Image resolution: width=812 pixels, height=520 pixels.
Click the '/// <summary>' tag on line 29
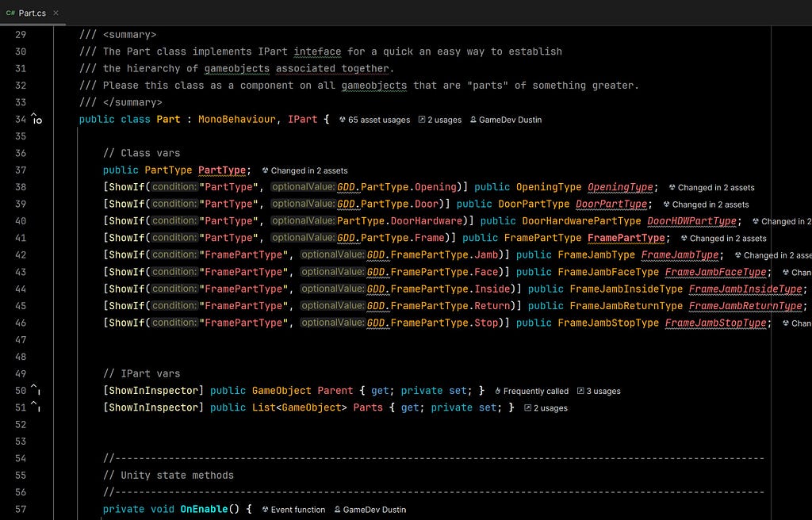[x=117, y=35]
